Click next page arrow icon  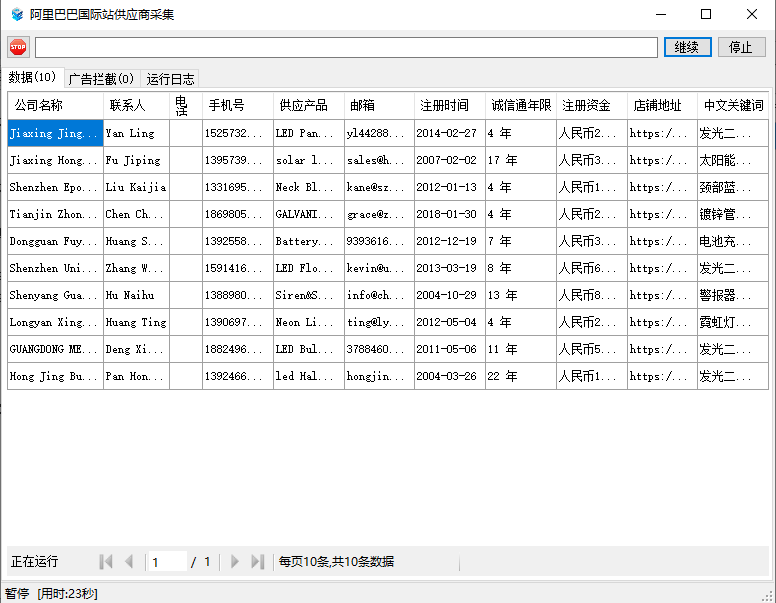pos(235,562)
